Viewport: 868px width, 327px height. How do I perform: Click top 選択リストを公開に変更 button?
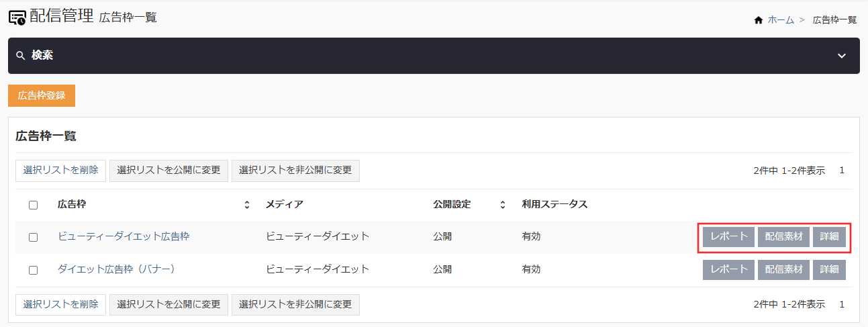click(x=168, y=171)
